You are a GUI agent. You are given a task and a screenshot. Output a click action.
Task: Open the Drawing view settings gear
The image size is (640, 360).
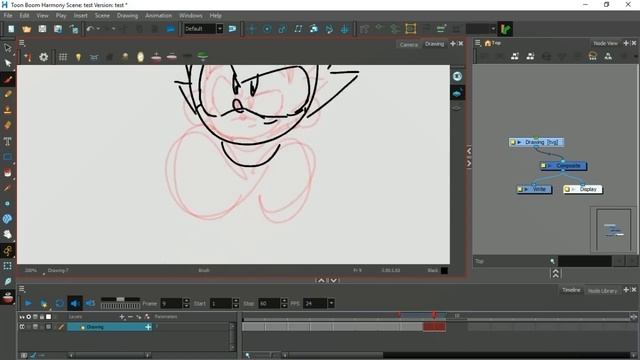coord(44,57)
